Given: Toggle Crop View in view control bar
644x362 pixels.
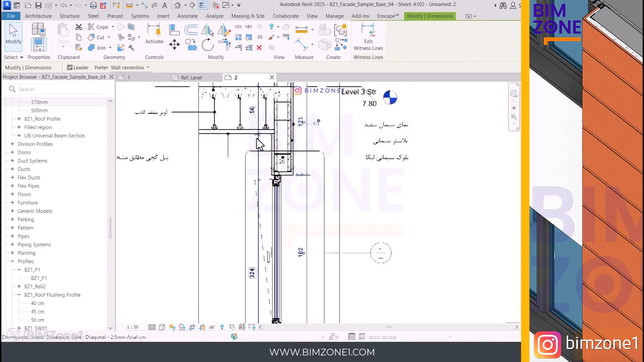Looking at the screenshot, I should click(x=192, y=327).
